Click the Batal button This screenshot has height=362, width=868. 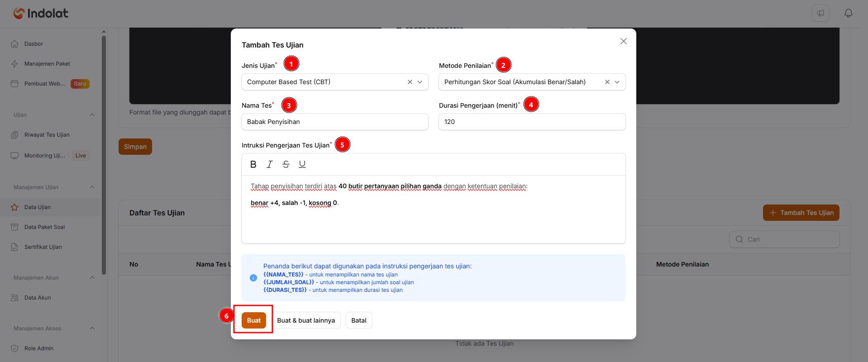click(359, 320)
